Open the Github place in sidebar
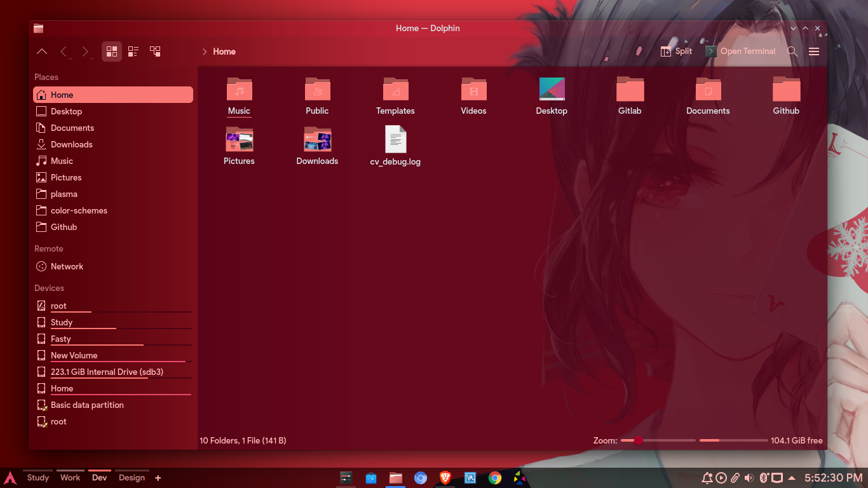Screen dimensions: 868x488 pyautogui.click(x=113, y=227)
